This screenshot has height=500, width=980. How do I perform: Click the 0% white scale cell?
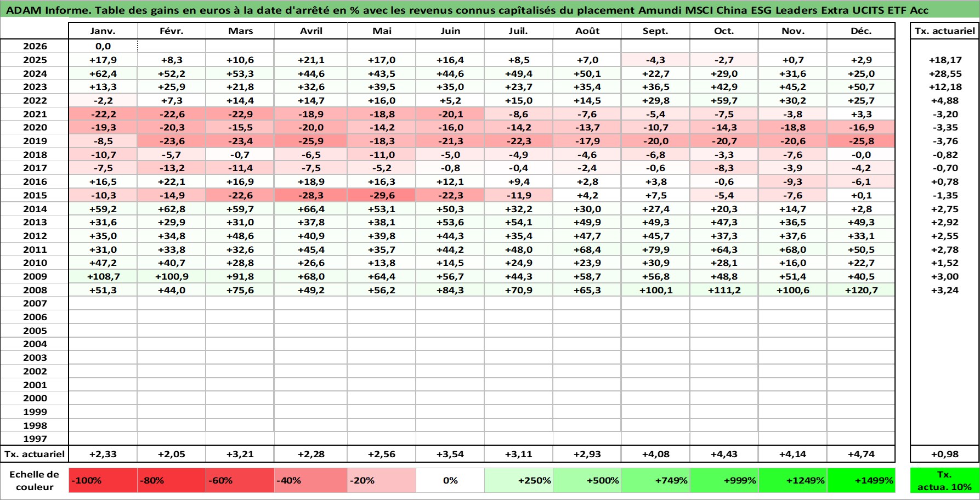(x=450, y=480)
